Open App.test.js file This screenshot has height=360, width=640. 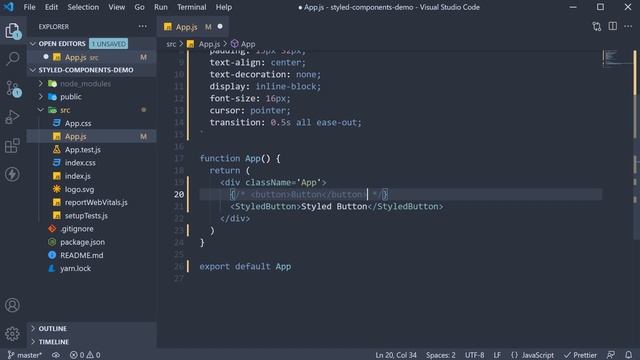pyautogui.click(x=82, y=150)
